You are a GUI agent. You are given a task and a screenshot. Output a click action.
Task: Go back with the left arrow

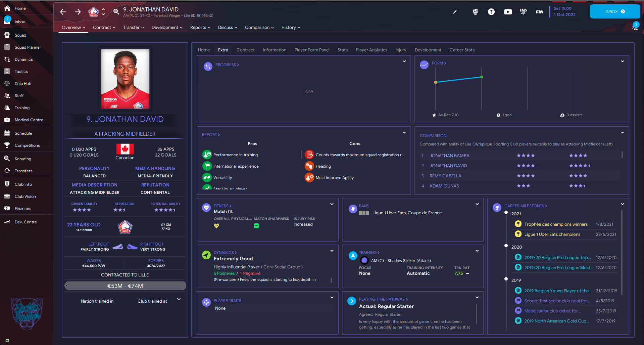pos(63,12)
